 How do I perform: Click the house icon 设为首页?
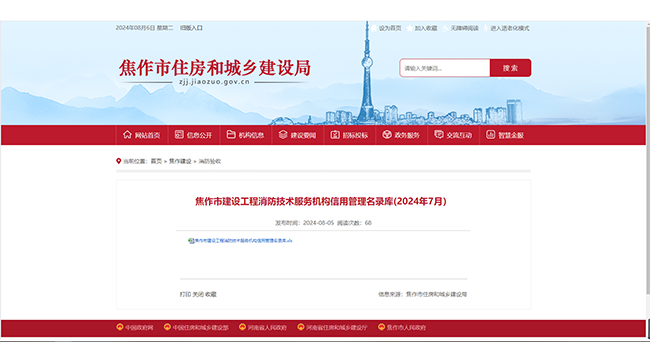pyautogui.click(x=374, y=28)
